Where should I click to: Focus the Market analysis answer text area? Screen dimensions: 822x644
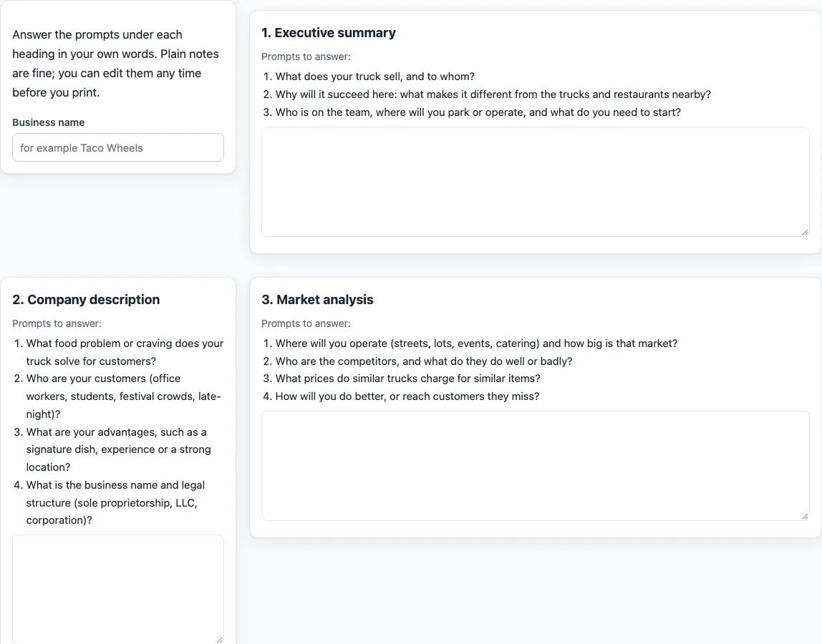coord(536,465)
